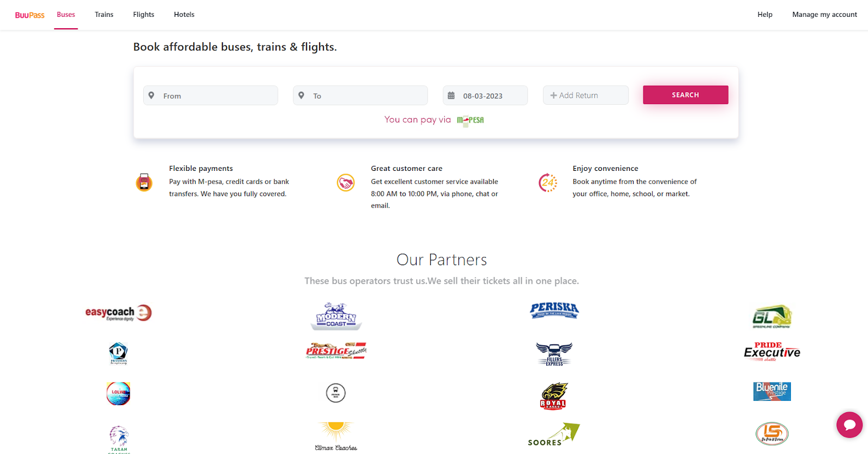Click the Climax Coaches logo
This screenshot has width=868, height=454.
coord(336,436)
